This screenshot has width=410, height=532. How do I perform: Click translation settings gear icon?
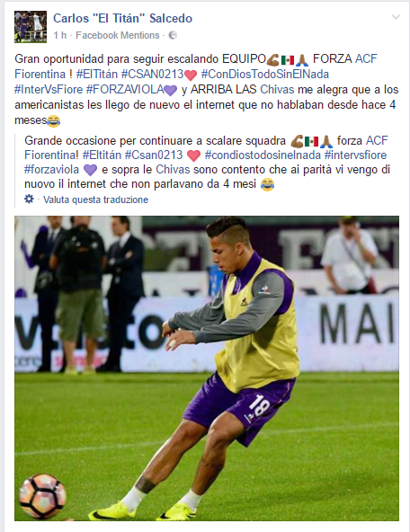pyautogui.click(x=29, y=199)
